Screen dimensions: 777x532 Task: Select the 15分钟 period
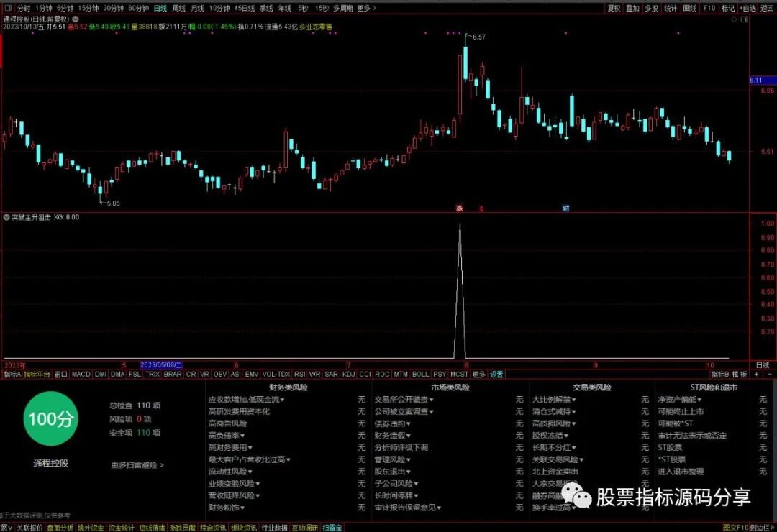click(x=88, y=9)
